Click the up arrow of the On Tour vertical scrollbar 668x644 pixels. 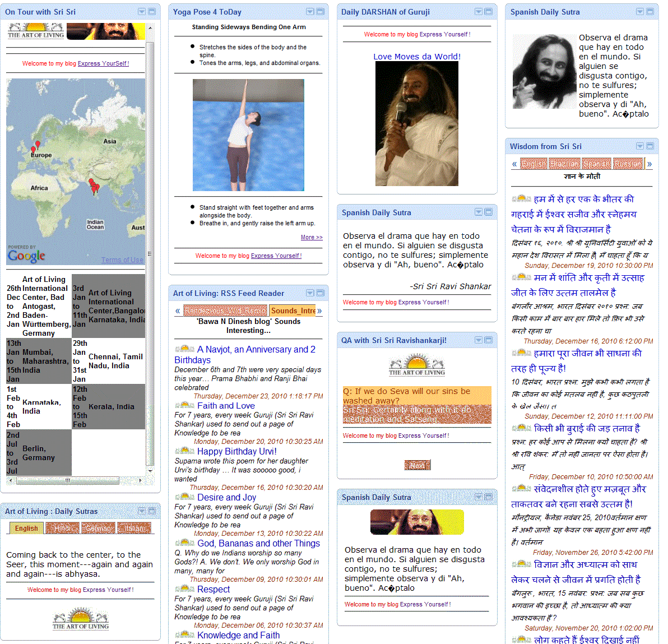coord(150,27)
